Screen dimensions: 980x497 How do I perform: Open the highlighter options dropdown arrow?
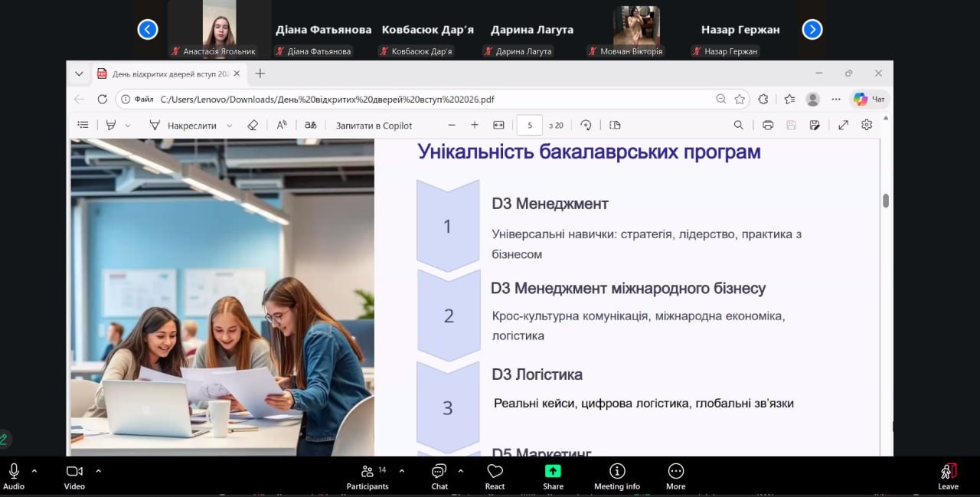coord(128,126)
